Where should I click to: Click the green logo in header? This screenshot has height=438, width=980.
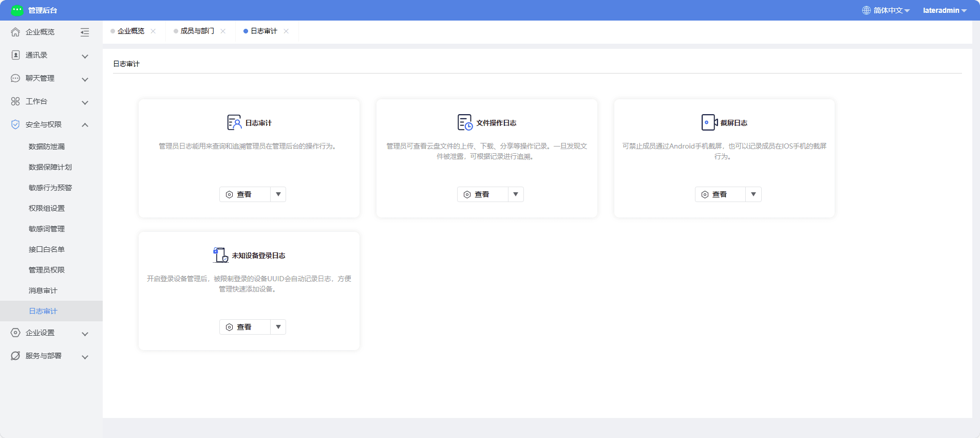pos(17,10)
